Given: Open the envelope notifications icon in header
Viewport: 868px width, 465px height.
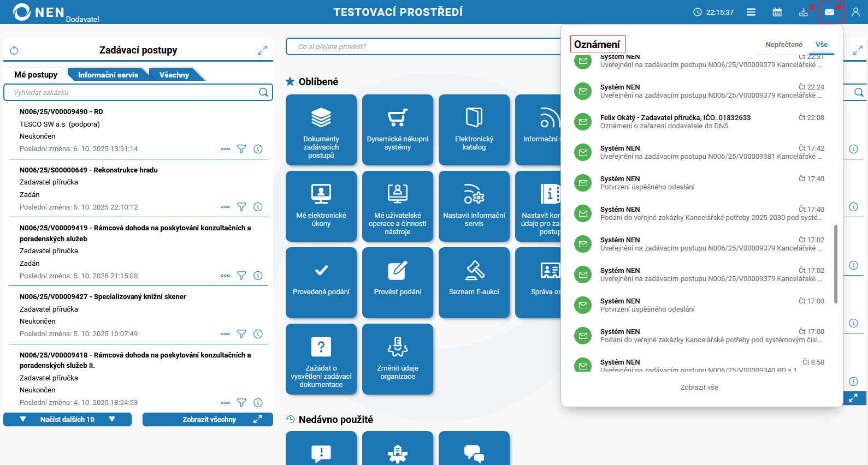Looking at the screenshot, I should coord(829,12).
